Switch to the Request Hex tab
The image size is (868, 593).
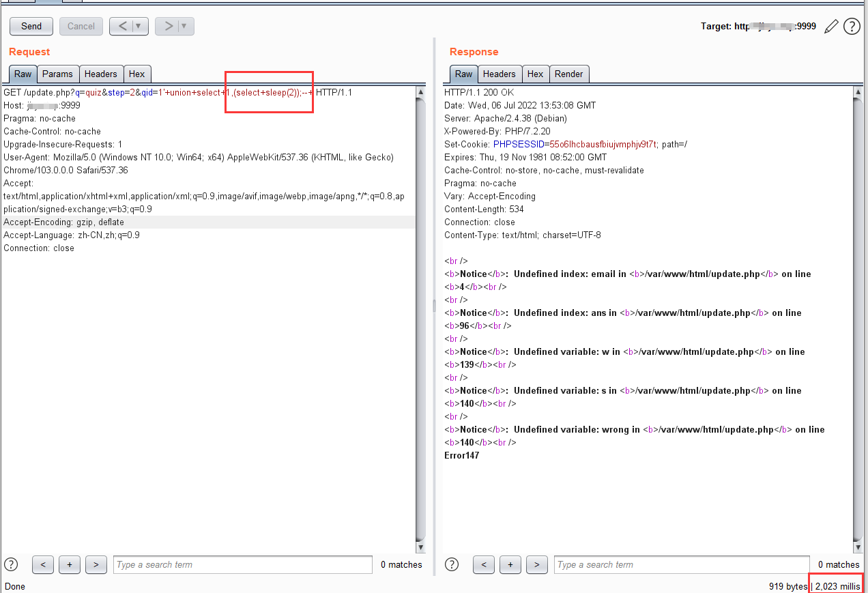tap(136, 74)
